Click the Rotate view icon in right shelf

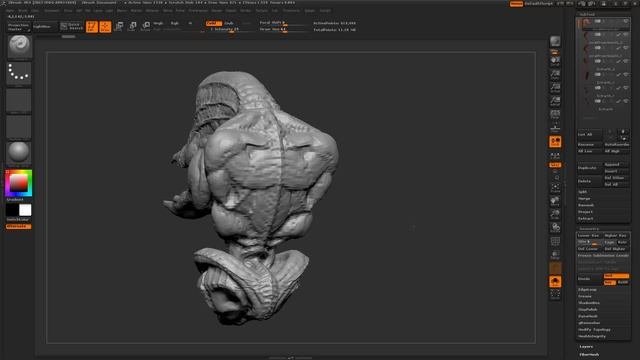pyautogui.click(x=555, y=227)
